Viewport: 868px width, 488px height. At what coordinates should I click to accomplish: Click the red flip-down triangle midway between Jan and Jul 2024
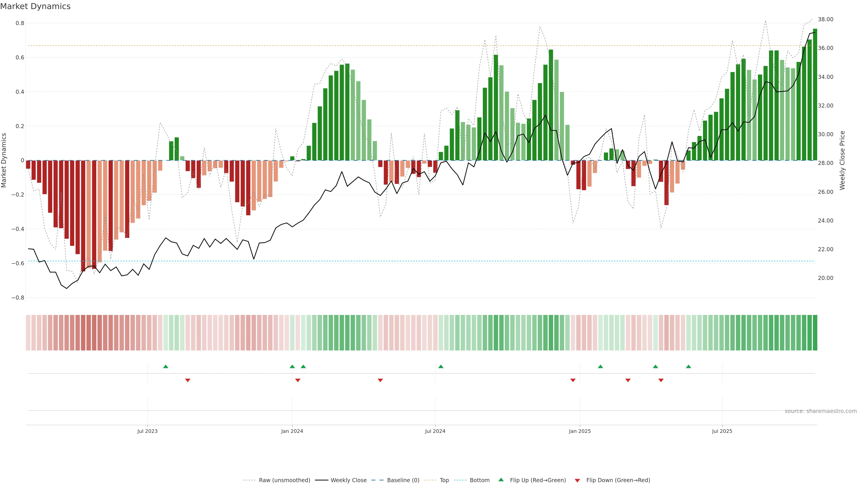[380, 380]
